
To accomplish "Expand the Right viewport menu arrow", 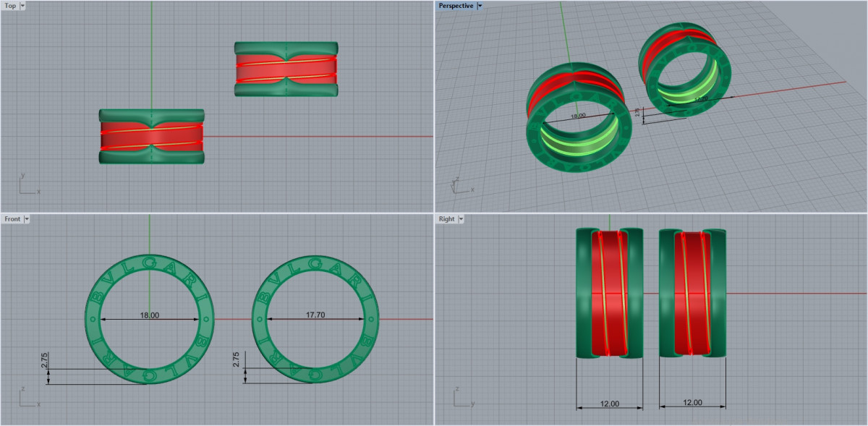I will click(461, 218).
